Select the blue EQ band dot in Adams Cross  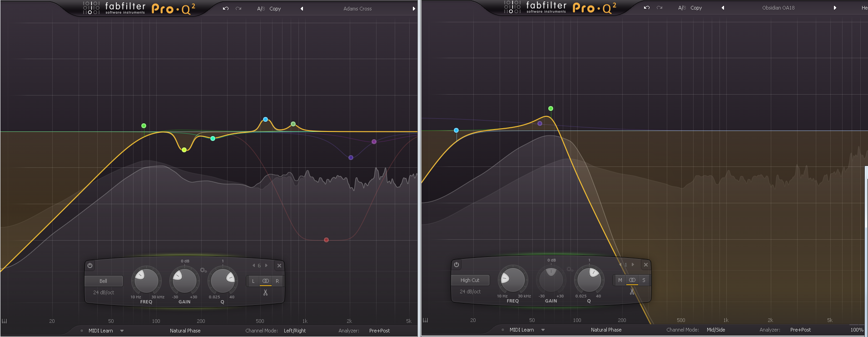265,120
